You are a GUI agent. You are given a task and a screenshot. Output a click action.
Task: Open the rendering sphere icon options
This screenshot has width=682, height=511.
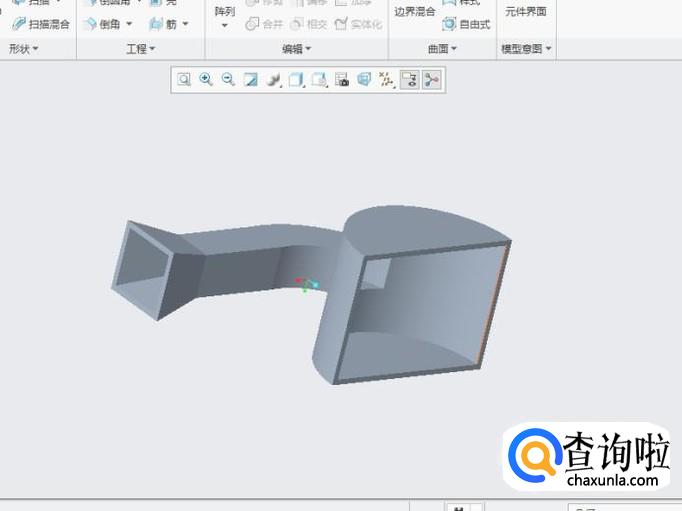(x=274, y=80)
